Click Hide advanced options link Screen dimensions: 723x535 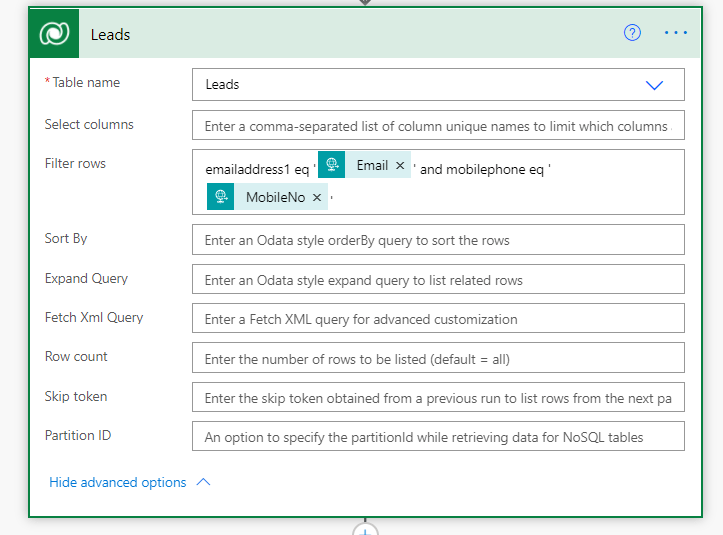[118, 482]
